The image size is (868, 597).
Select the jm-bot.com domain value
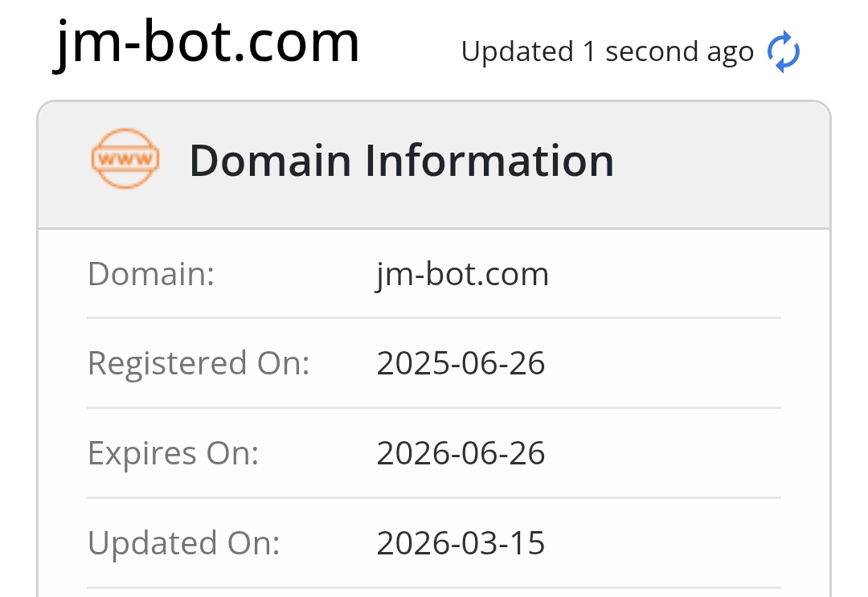click(462, 274)
